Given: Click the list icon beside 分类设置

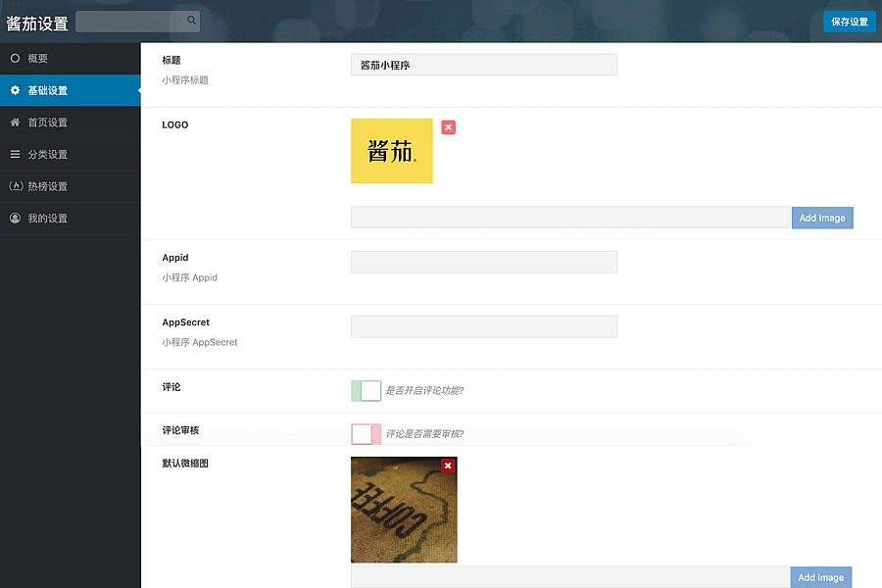Looking at the screenshot, I should 15,154.
